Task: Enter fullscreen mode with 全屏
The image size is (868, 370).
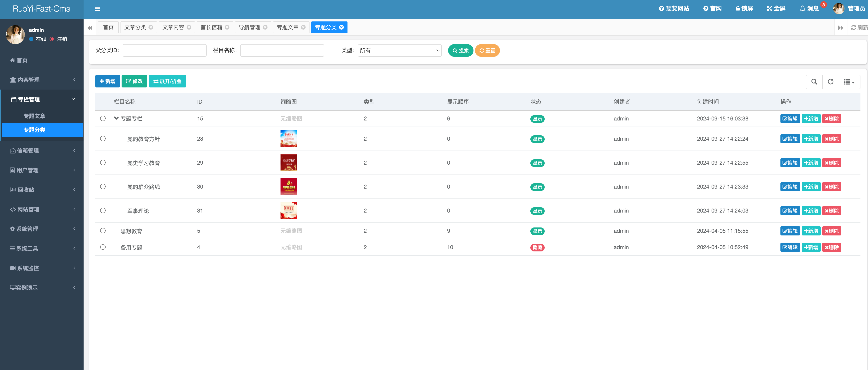Action: [776, 9]
